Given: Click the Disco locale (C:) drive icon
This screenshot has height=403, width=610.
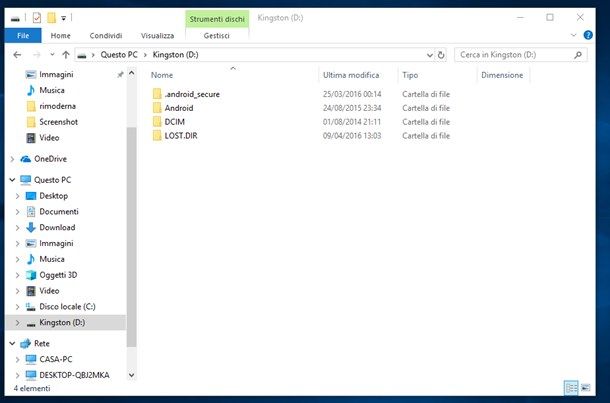Looking at the screenshot, I should coord(31,307).
